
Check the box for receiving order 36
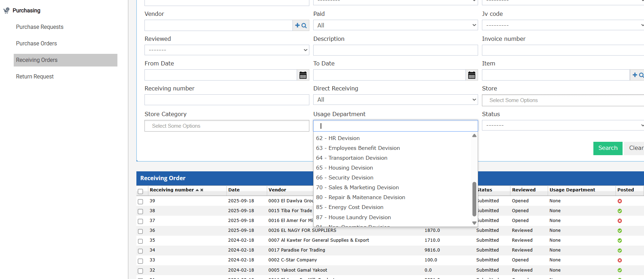pyautogui.click(x=141, y=231)
